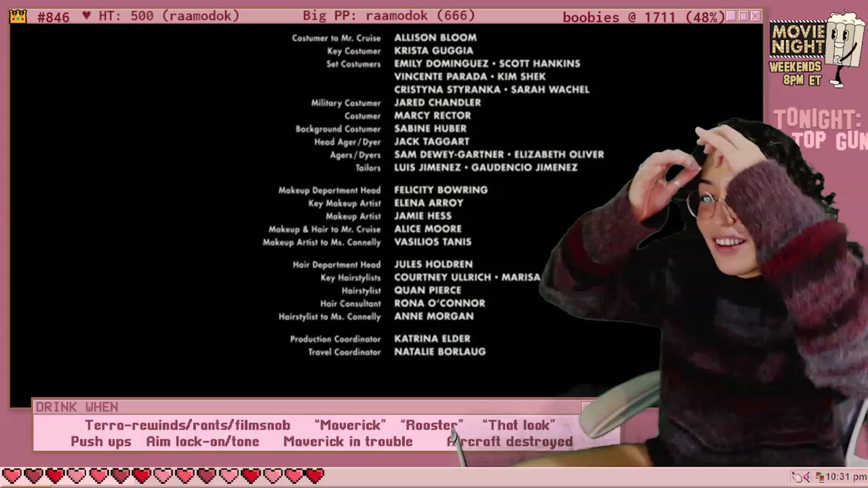Select credit name 'MARCY RECTOR'
This screenshot has height=488, width=868.
click(x=432, y=116)
